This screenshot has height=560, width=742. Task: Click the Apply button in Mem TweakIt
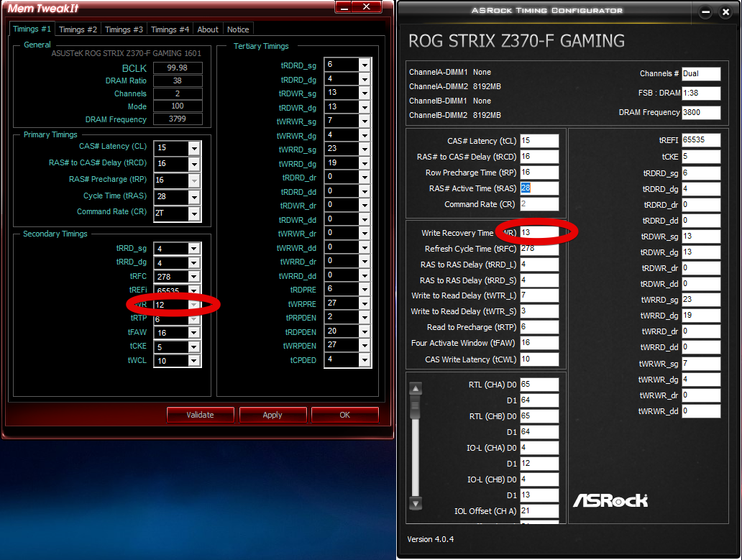point(272,415)
